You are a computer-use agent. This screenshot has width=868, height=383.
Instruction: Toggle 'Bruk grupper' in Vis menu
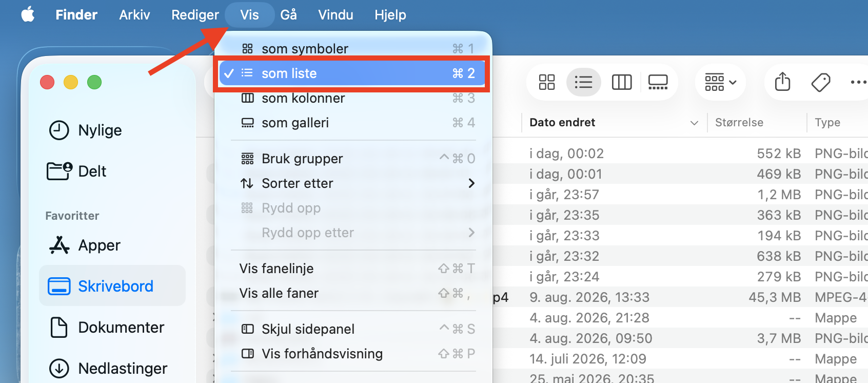(x=353, y=159)
